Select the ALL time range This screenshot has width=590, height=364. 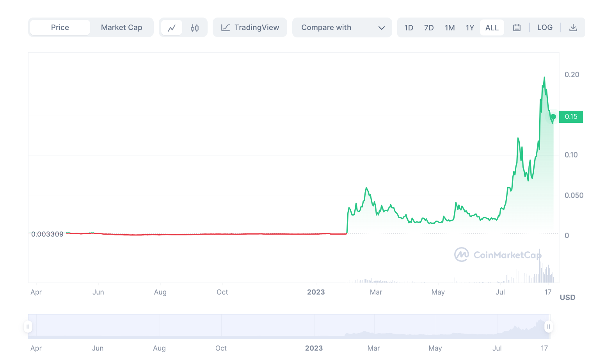[492, 28]
